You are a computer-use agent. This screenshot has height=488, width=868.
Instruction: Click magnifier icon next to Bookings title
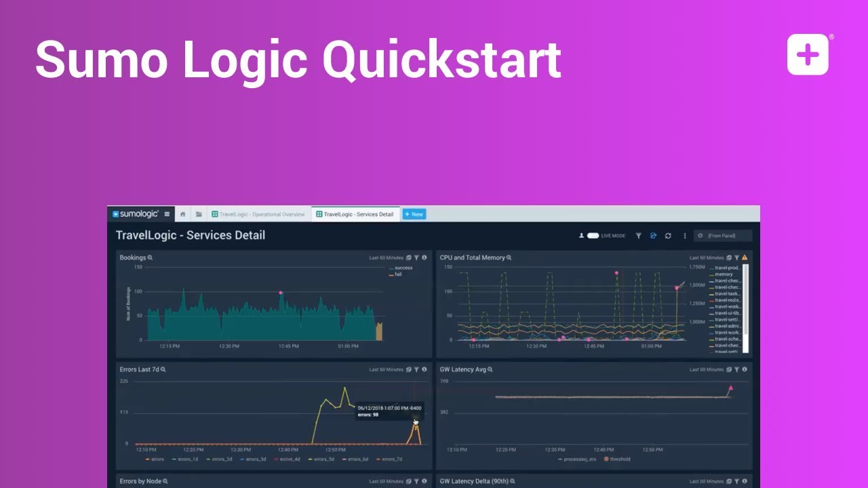point(151,258)
